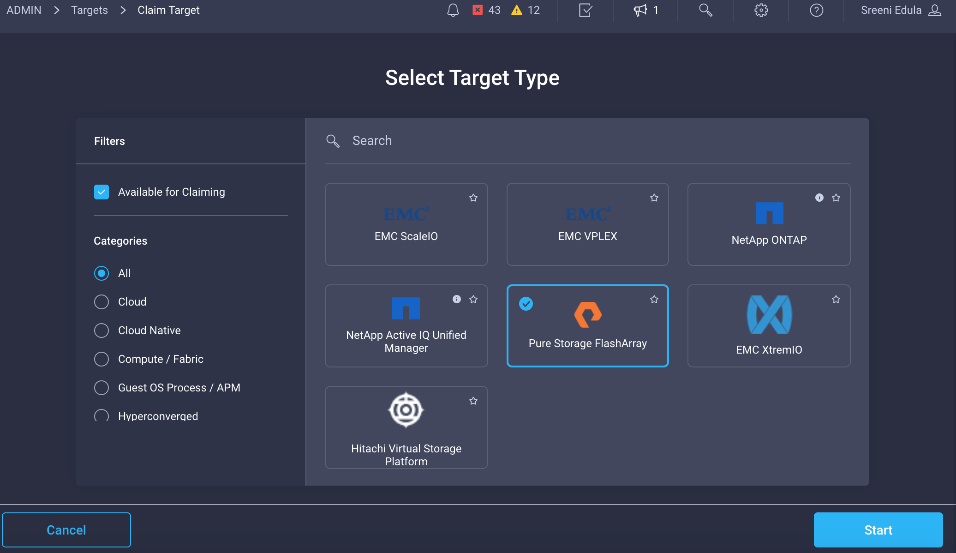Open the help question mark icon
This screenshot has height=553, width=956.
(816, 10)
